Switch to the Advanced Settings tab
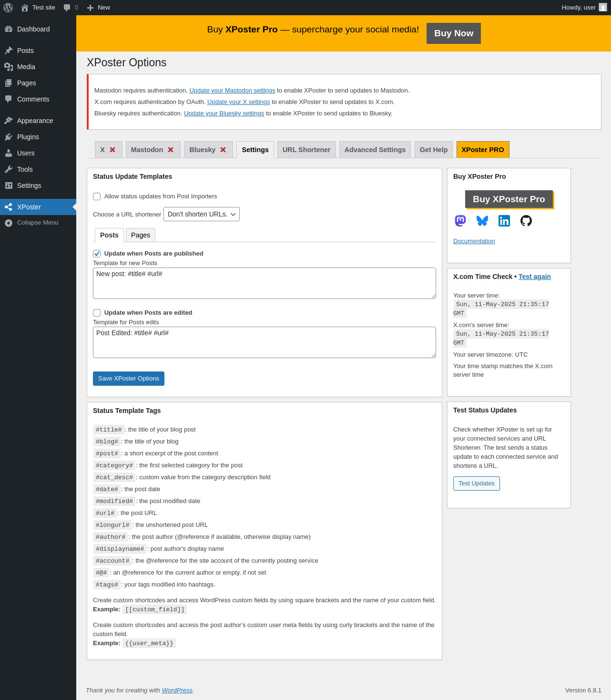611x700 pixels. coord(375,150)
